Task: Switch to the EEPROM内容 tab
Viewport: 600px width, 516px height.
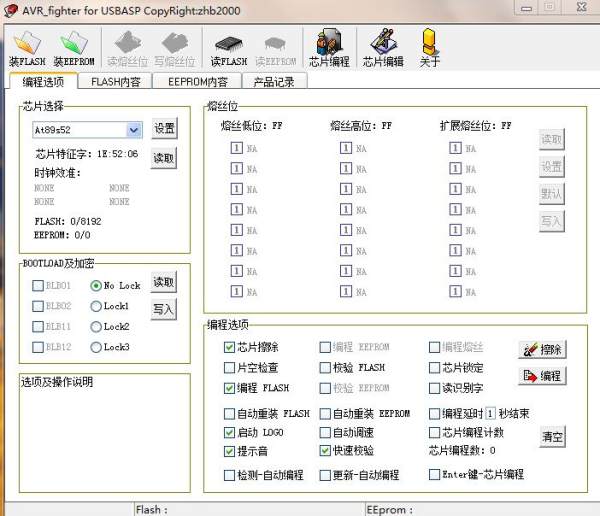Action: click(197, 82)
